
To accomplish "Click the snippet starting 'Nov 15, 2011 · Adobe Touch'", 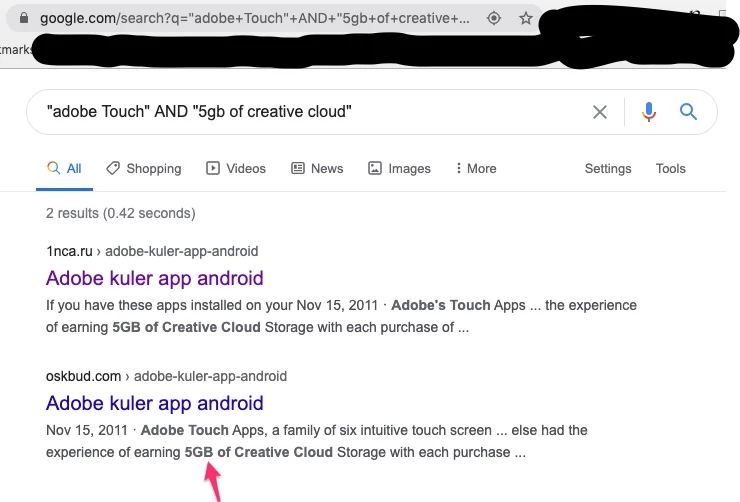I will [x=317, y=441].
